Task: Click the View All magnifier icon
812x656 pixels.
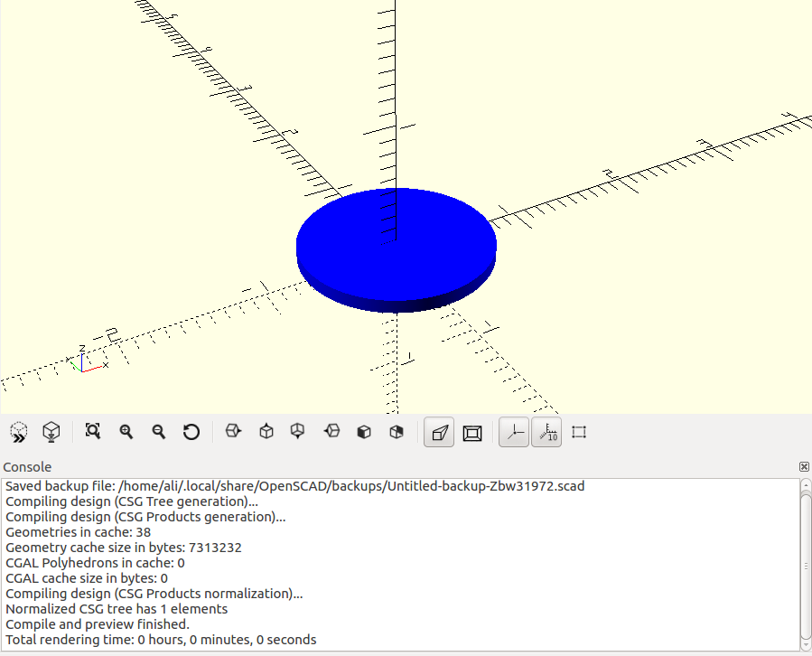Action: click(93, 432)
